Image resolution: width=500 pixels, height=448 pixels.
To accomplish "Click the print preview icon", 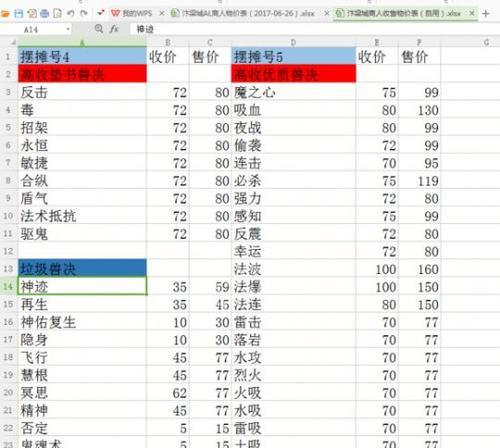I will [x=58, y=14].
